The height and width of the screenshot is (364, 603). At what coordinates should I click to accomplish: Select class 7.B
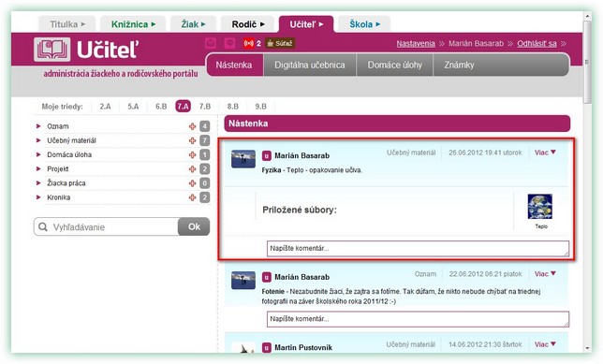click(205, 107)
